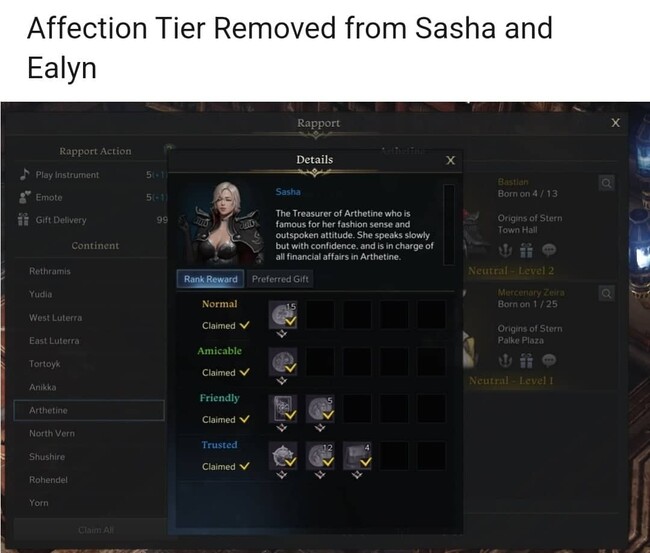The image size is (650, 553).
Task: Click Bastian's chat bubble icon
Action: click(549, 250)
